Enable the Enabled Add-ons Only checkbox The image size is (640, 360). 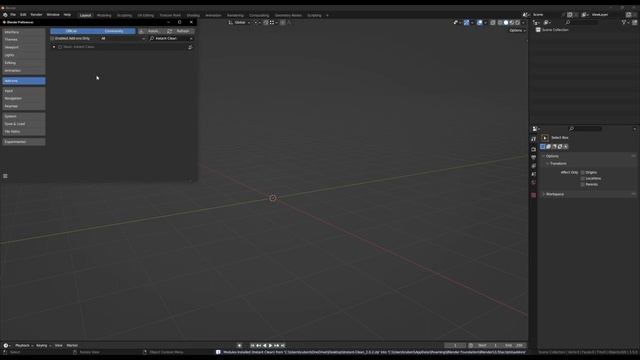(x=52, y=38)
